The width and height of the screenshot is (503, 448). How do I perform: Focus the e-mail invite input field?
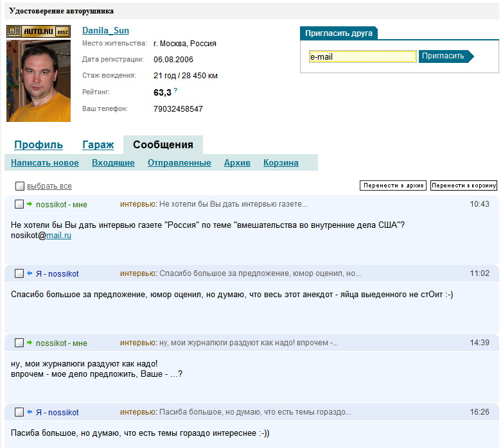pos(363,56)
